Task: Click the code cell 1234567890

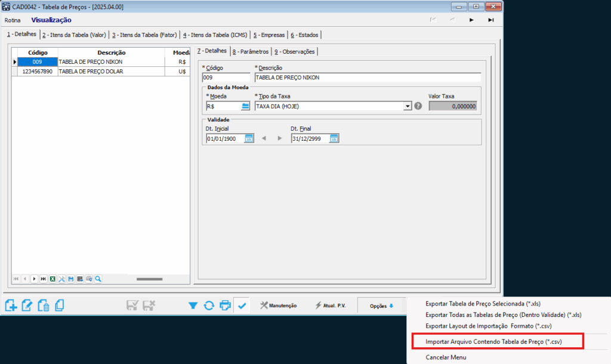Action: pyautogui.click(x=38, y=72)
